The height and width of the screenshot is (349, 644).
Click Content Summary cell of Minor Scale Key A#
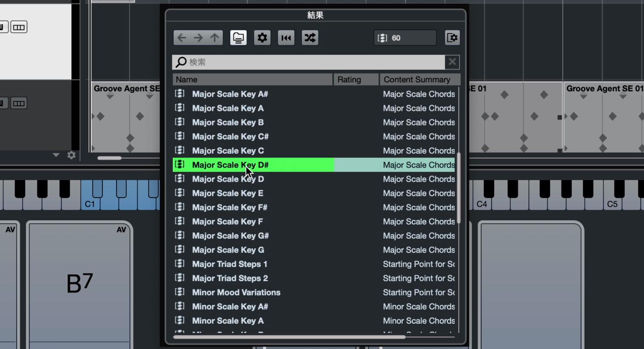pyautogui.click(x=419, y=306)
